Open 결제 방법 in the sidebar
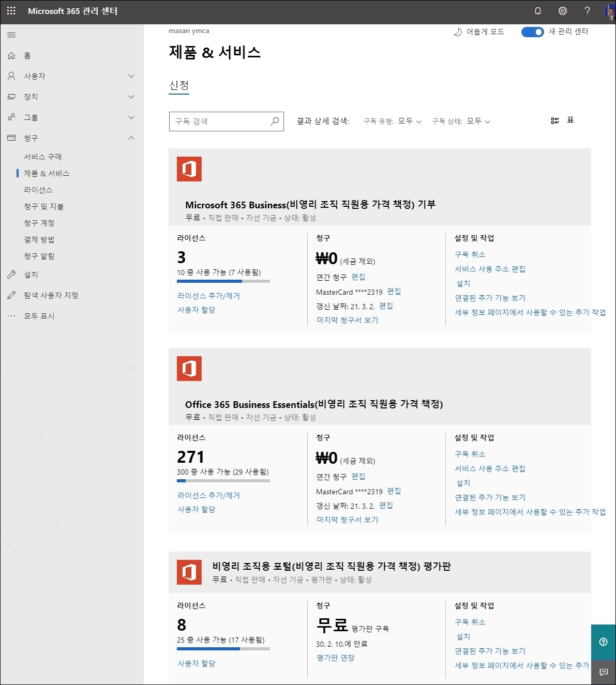 point(39,239)
